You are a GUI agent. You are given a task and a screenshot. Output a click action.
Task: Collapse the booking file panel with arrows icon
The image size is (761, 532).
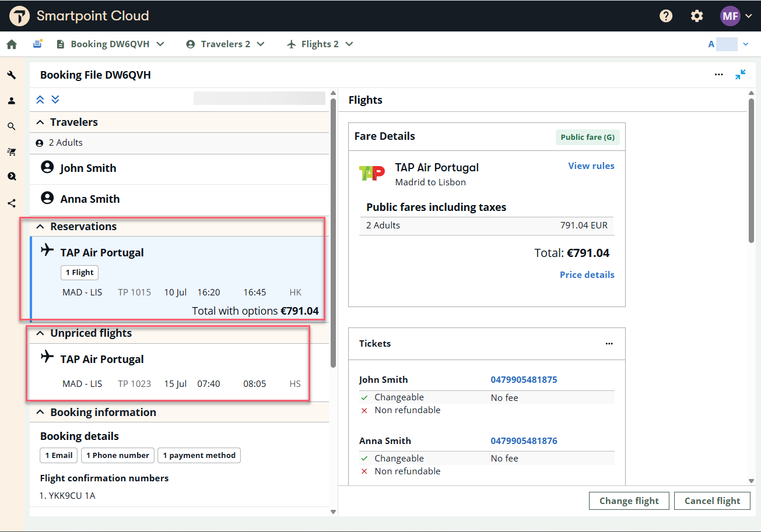tap(740, 75)
